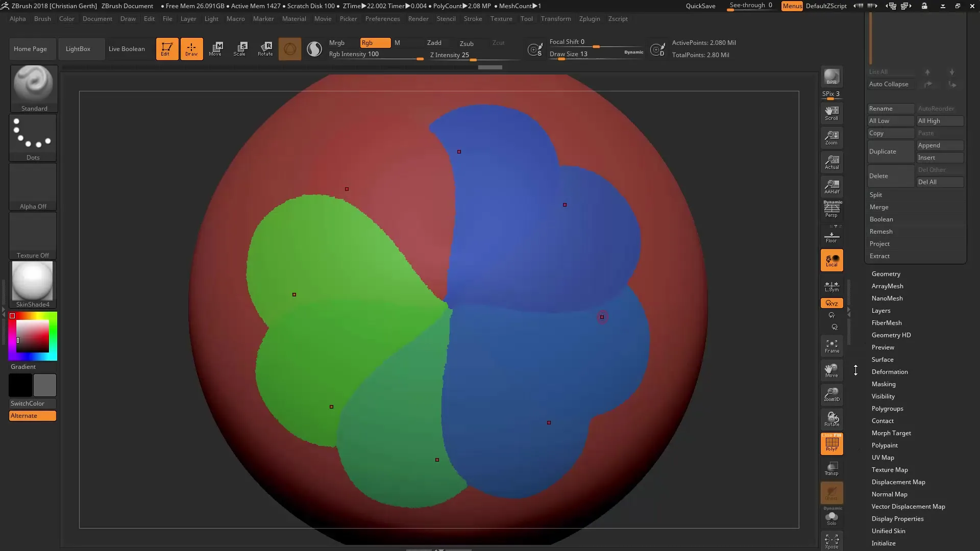The image size is (980, 551).
Task: Expand the Polygroups subpalette
Action: [x=887, y=409]
